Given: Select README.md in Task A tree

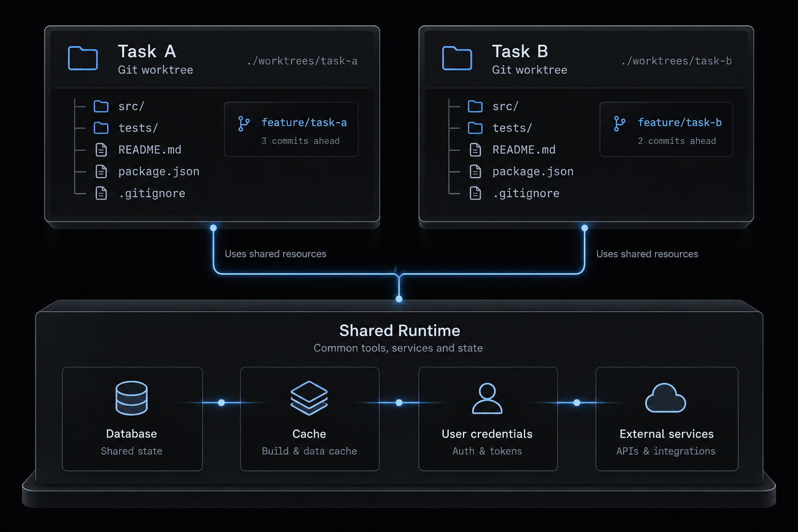Looking at the screenshot, I should click(138, 150).
